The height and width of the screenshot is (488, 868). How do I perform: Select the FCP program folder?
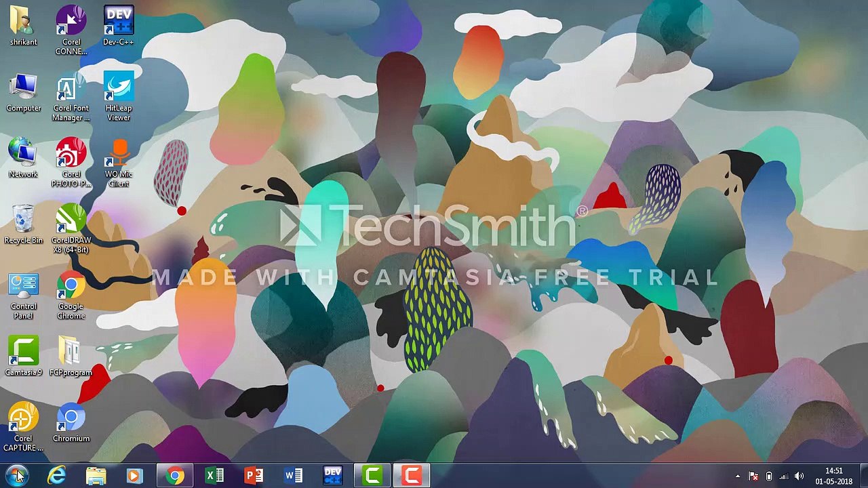(x=71, y=352)
